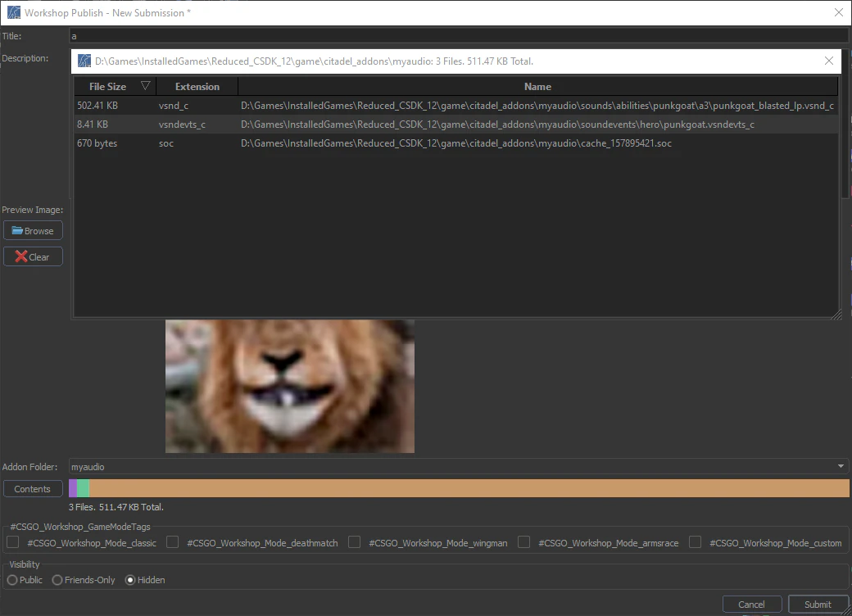Toggle the CSGO_Workshop_Mode_wingman checkbox
The width and height of the screenshot is (852, 616).
pyautogui.click(x=355, y=542)
